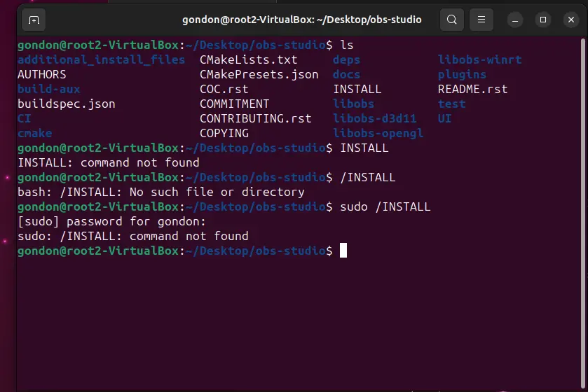This screenshot has width=588, height=392.
Task: Click the terminal vertical scrollbar
Action: pyautogui.click(x=583, y=213)
